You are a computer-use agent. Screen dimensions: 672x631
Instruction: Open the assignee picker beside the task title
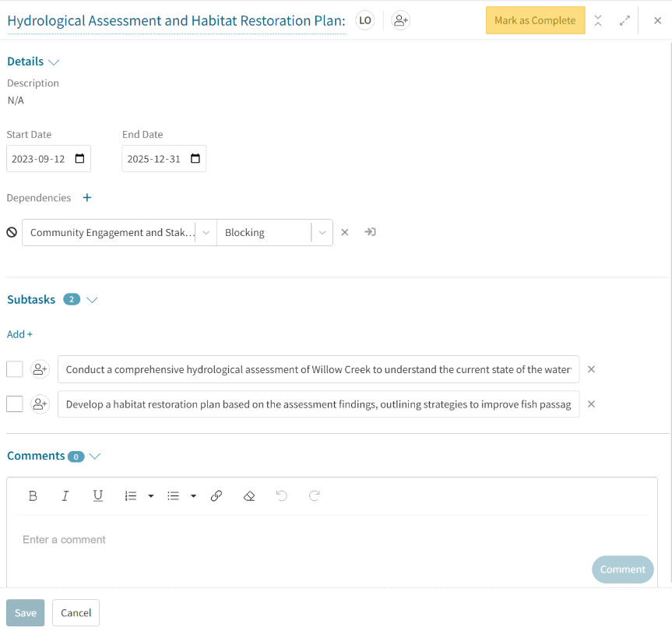(x=400, y=20)
